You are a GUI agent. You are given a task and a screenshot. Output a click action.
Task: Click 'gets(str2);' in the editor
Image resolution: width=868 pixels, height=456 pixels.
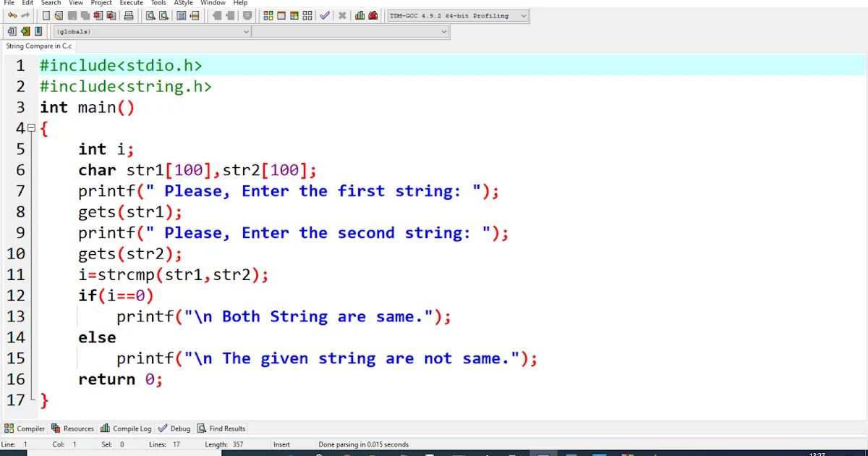131,255
